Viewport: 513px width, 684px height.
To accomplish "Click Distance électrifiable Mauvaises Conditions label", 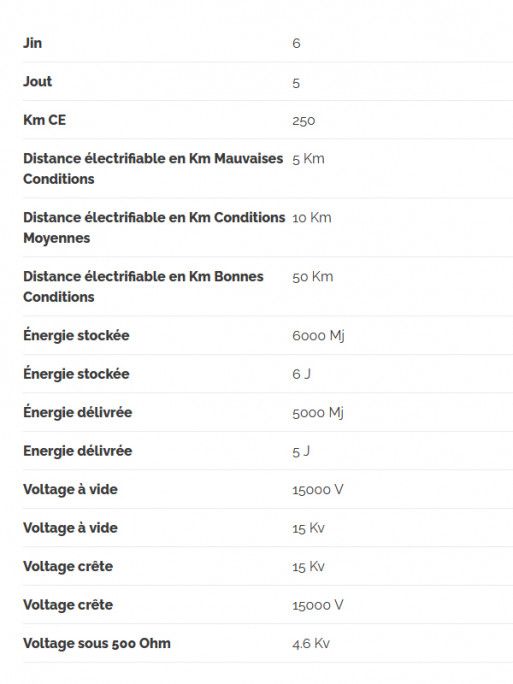I will [153, 168].
